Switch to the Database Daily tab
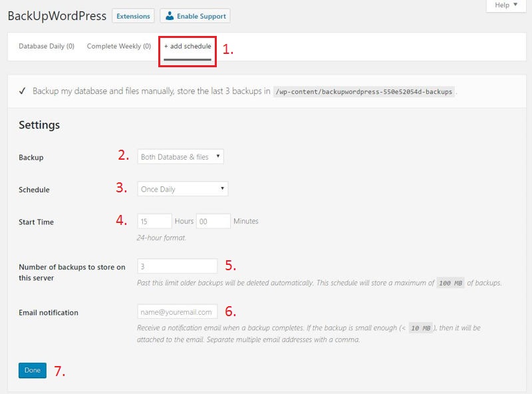The image size is (532, 394). click(x=47, y=47)
